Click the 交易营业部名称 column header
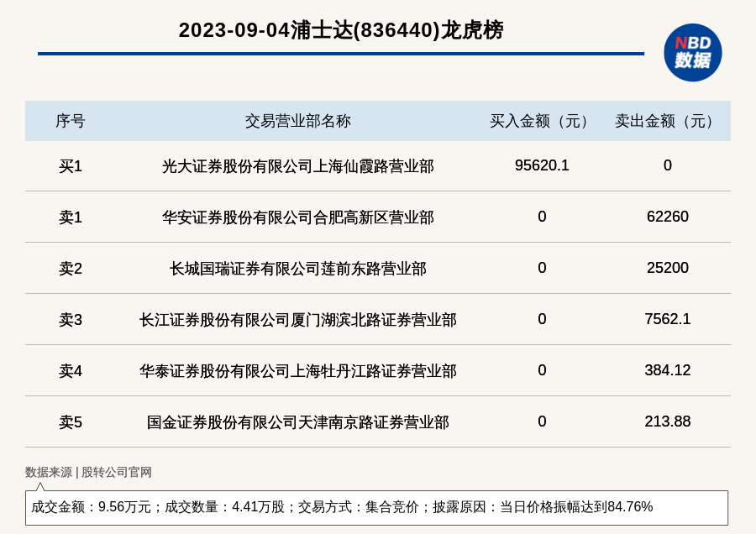The width and height of the screenshot is (756, 534). pyautogui.click(x=298, y=121)
